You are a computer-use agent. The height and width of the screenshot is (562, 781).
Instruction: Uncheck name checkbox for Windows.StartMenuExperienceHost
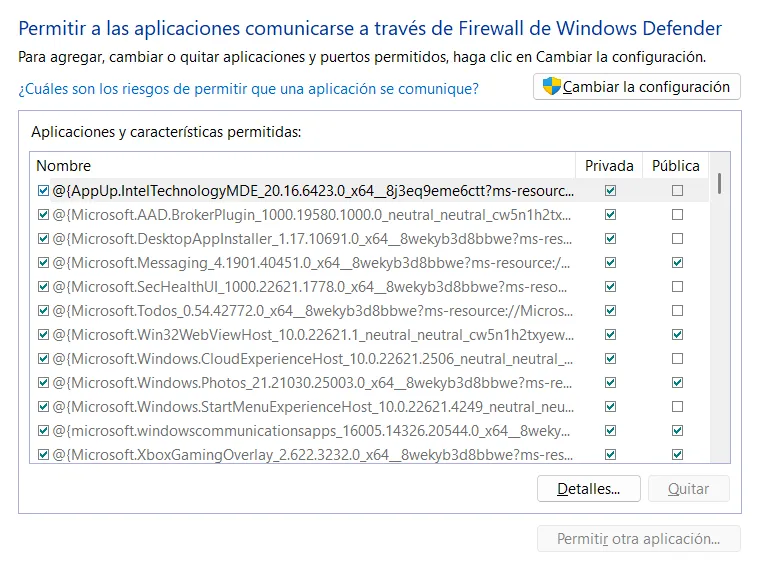coord(43,407)
